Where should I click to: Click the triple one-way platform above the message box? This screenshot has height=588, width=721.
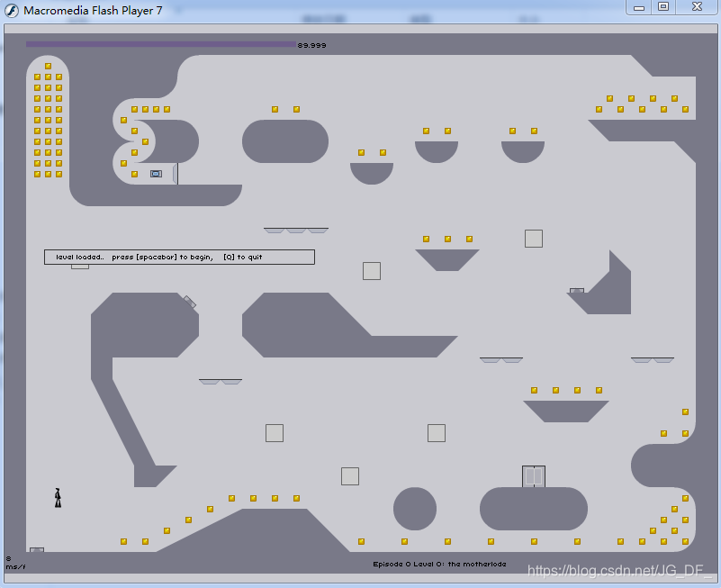296,230
